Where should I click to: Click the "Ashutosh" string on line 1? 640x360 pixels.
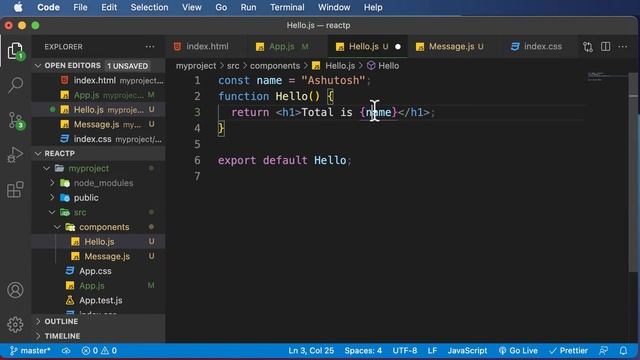tap(333, 80)
